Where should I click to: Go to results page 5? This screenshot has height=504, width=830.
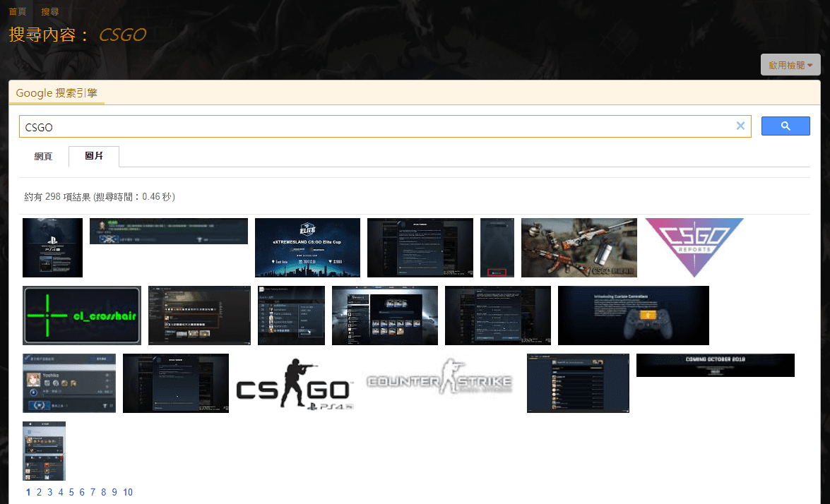point(71,493)
